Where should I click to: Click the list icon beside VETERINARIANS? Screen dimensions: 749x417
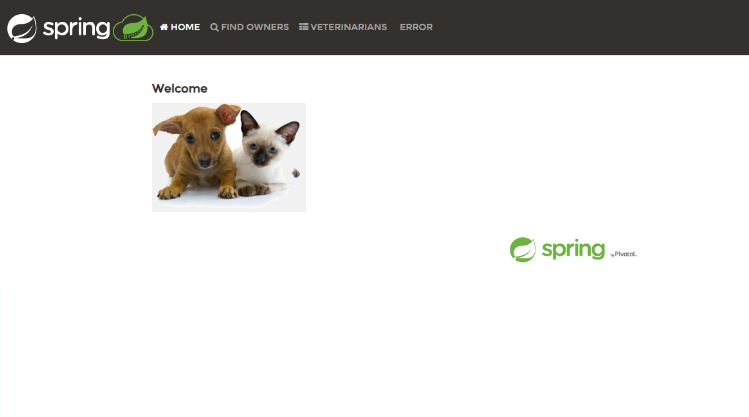(303, 27)
